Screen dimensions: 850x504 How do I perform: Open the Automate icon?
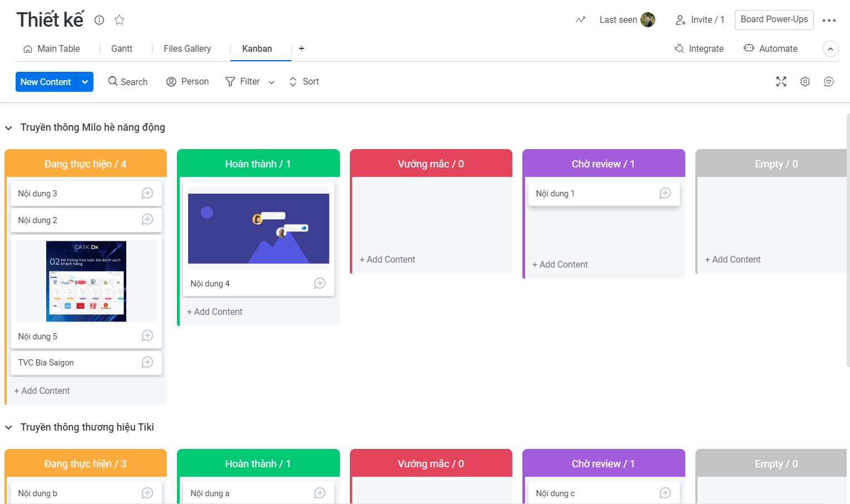pos(749,48)
